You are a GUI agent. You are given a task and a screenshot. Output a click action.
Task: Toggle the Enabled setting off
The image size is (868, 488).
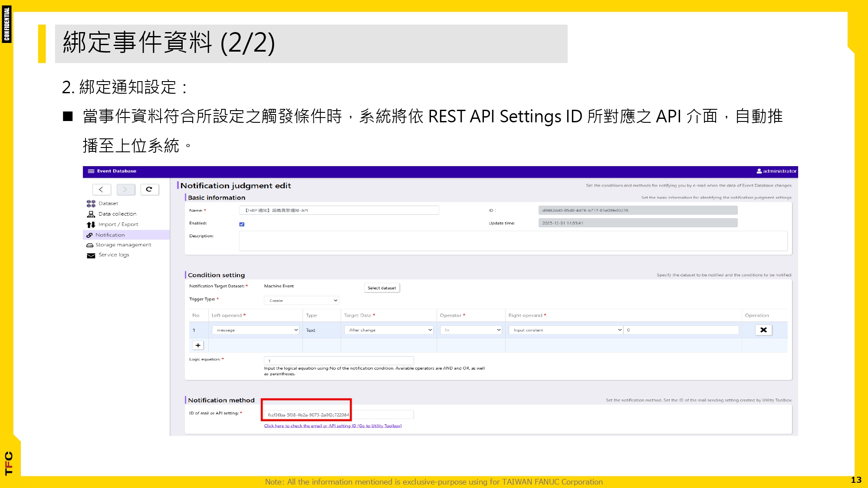242,224
